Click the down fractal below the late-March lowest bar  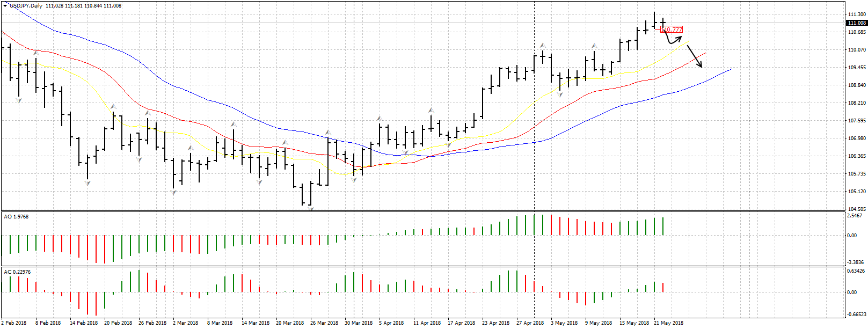[311, 208]
